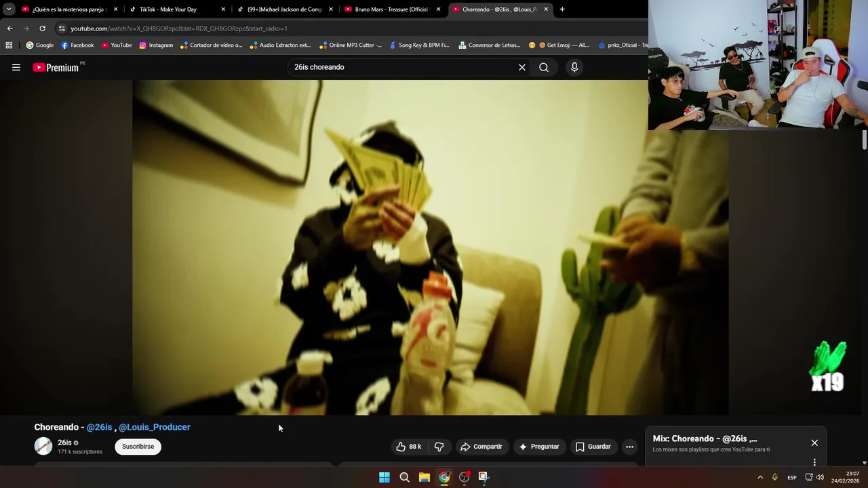Switch to the ¿Quién es la misteriosa pareja tab
Viewport: 868px width, 488px height.
70,9
